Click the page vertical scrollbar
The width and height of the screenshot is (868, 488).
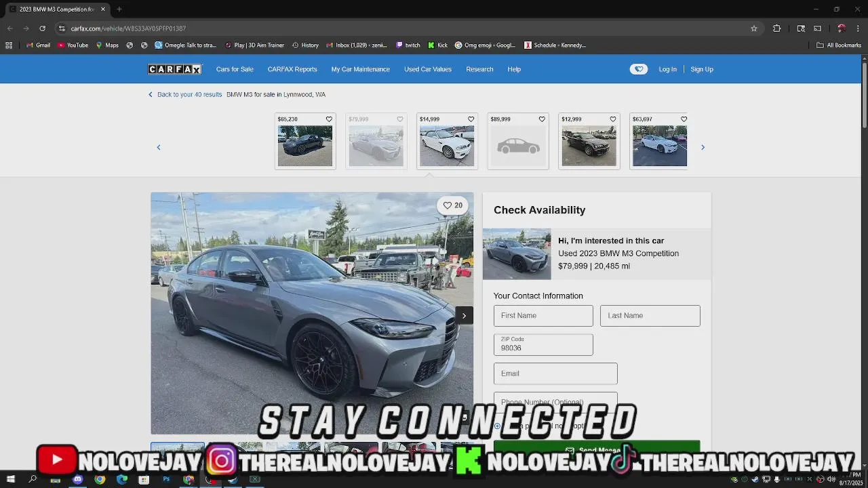point(864,95)
